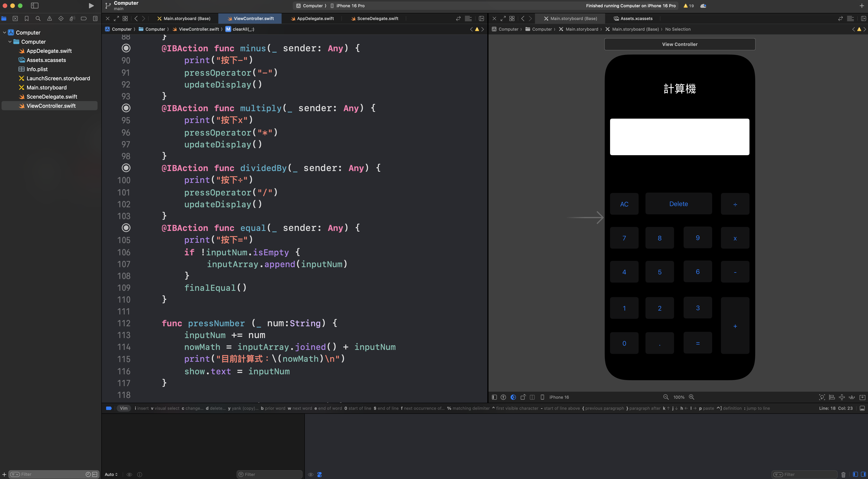
Task: Toggle the Vim mode indicator
Action: click(124, 408)
